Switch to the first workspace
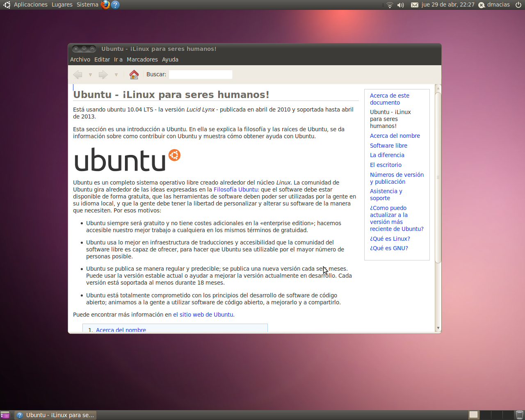 474,415
